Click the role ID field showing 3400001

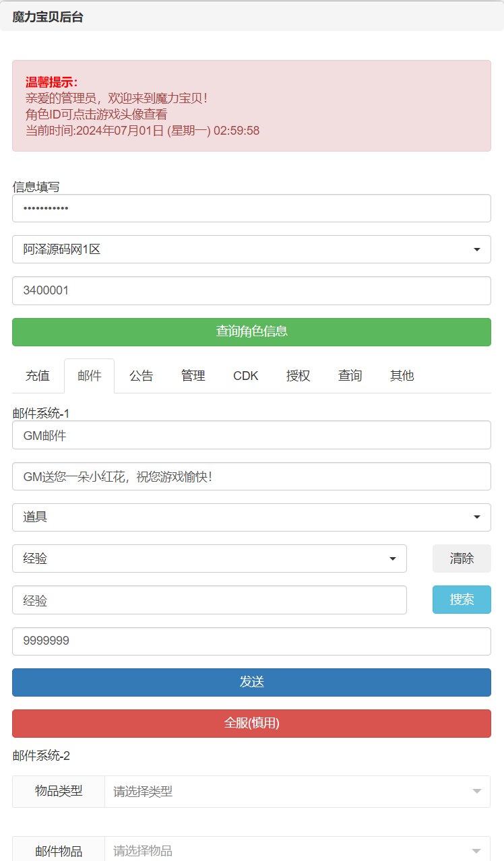point(251,290)
